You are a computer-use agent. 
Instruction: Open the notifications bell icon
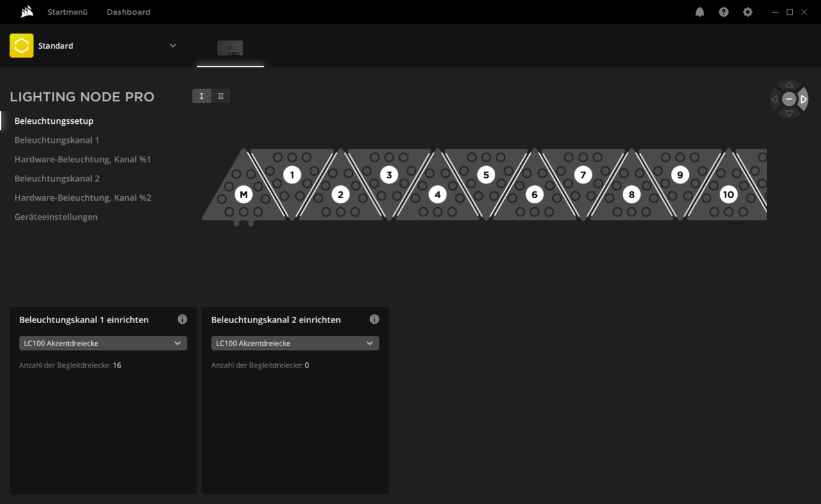click(700, 12)
